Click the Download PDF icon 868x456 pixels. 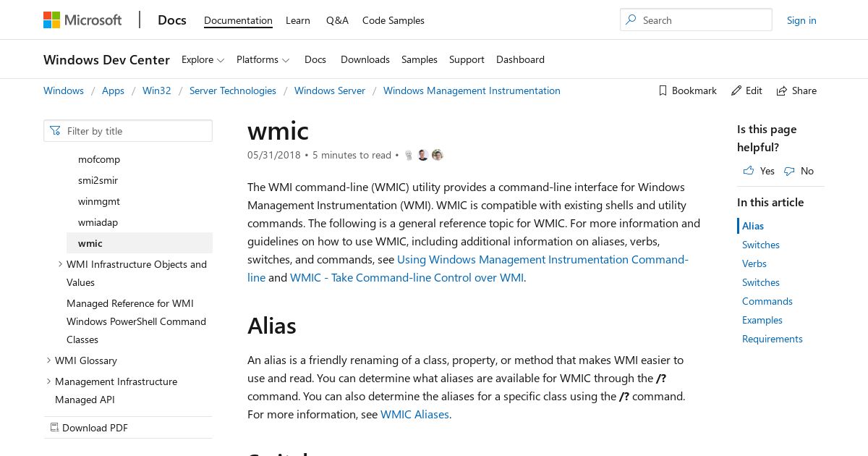tap(54, 428)
